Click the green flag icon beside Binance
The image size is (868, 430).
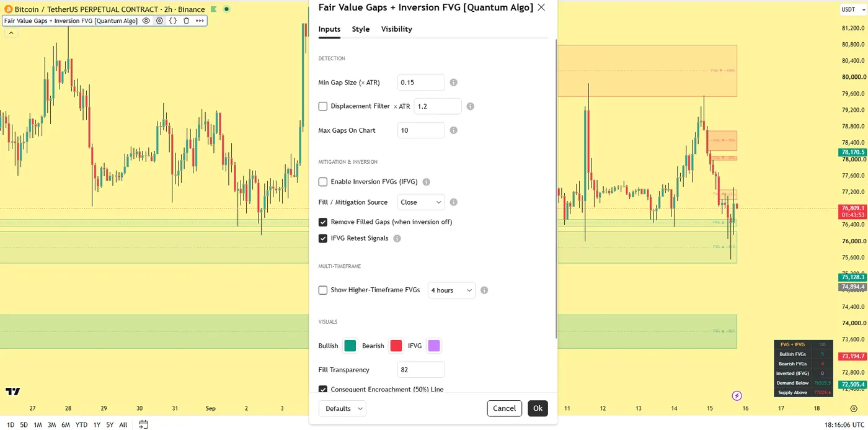[214, 9]
